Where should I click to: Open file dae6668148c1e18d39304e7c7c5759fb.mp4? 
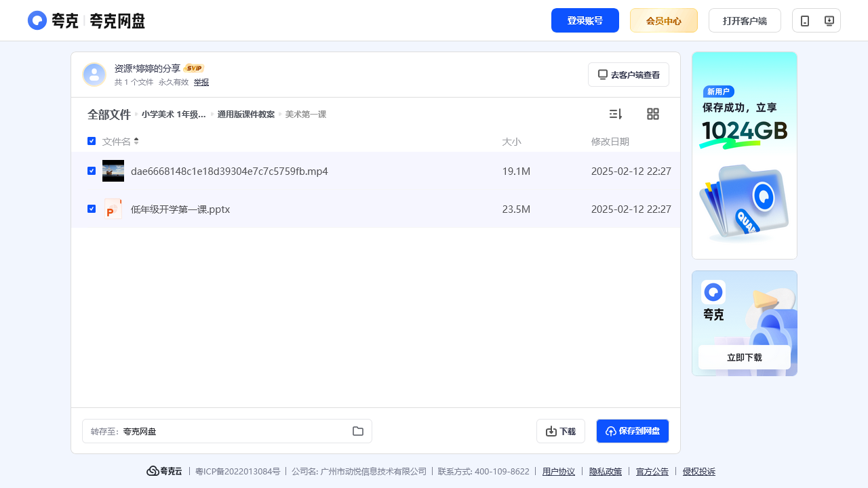tap(229, 171)
